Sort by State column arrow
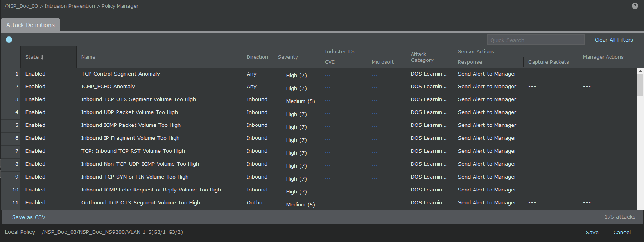 point(42,57)
